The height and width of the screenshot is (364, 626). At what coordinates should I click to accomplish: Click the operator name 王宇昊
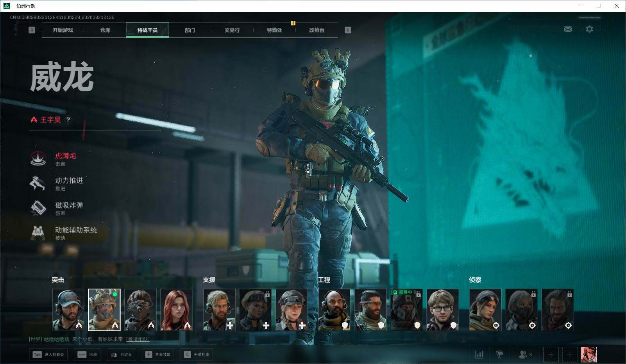(x=50, y=120)
